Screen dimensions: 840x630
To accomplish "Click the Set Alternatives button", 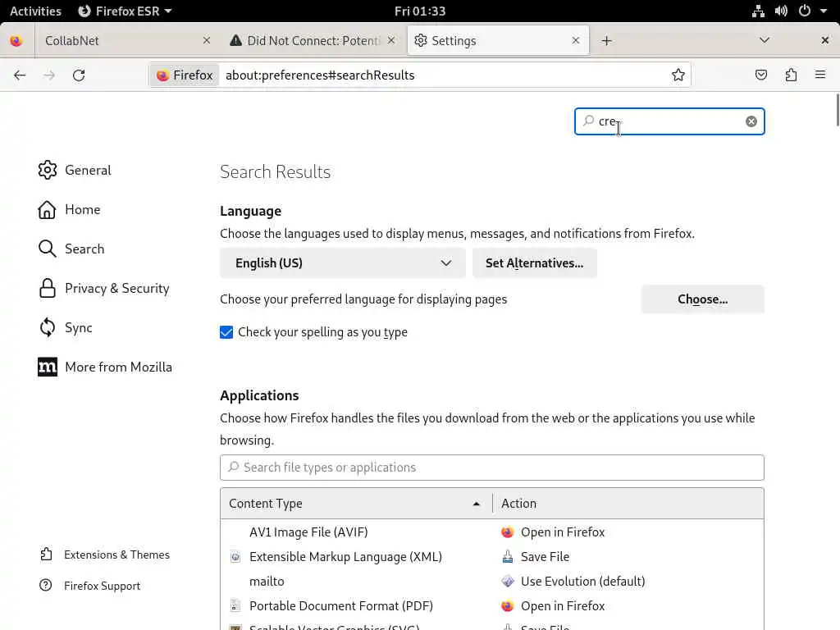I will [x=534, y=263].
